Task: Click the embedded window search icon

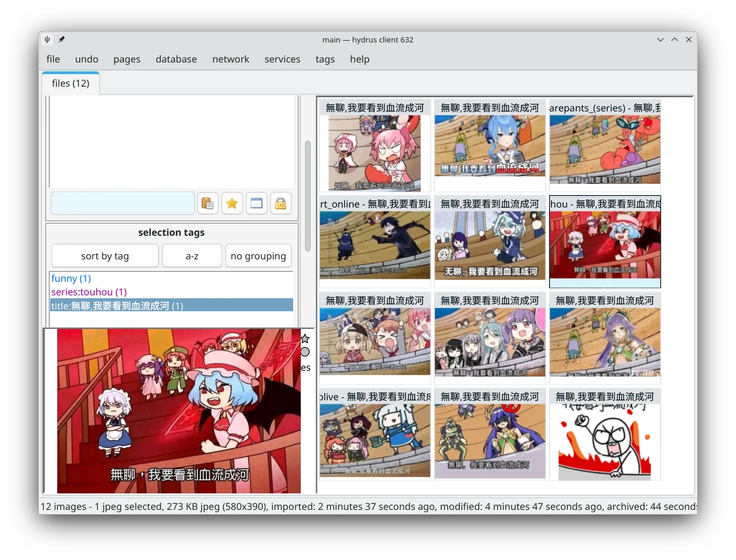Action: pyautogui.click(x=257, y=203)
